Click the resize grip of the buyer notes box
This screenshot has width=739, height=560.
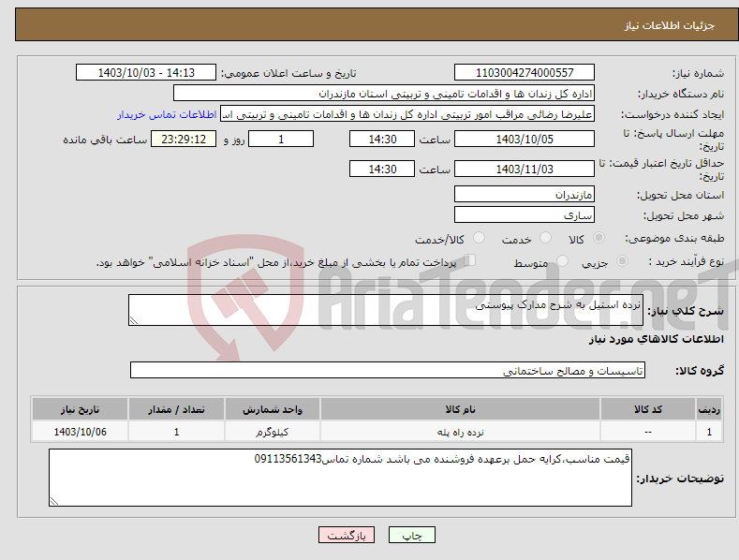point(53,502)
